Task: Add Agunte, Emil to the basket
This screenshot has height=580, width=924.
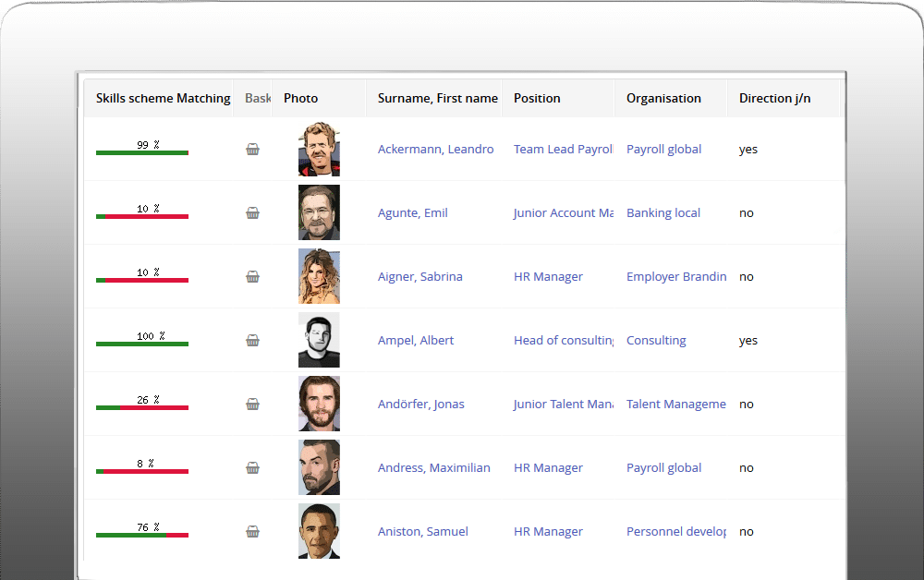Action: [252, 213]
